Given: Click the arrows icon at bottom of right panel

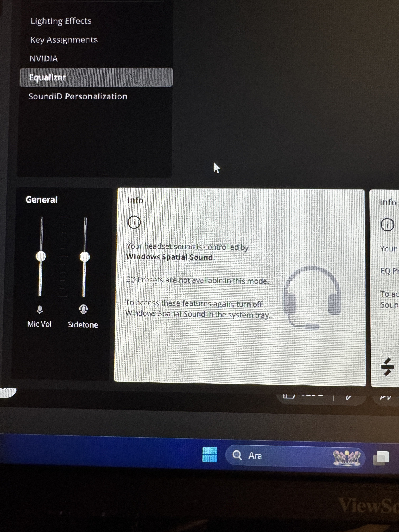Looking at the screenshot, I should point(387,367).
